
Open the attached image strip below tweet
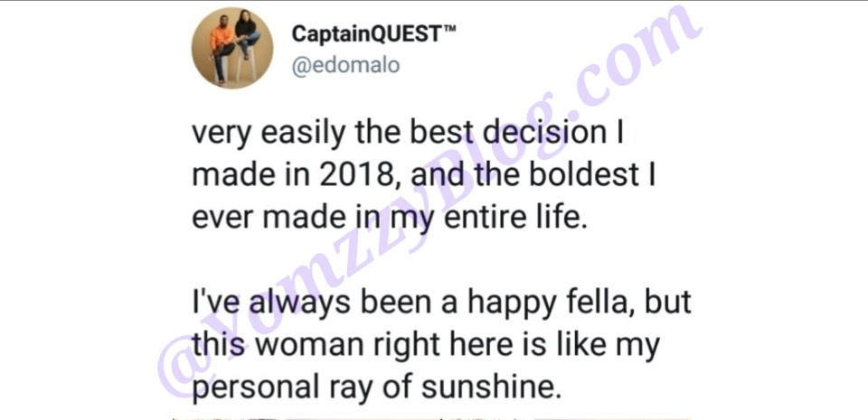(x=432, y=419)
